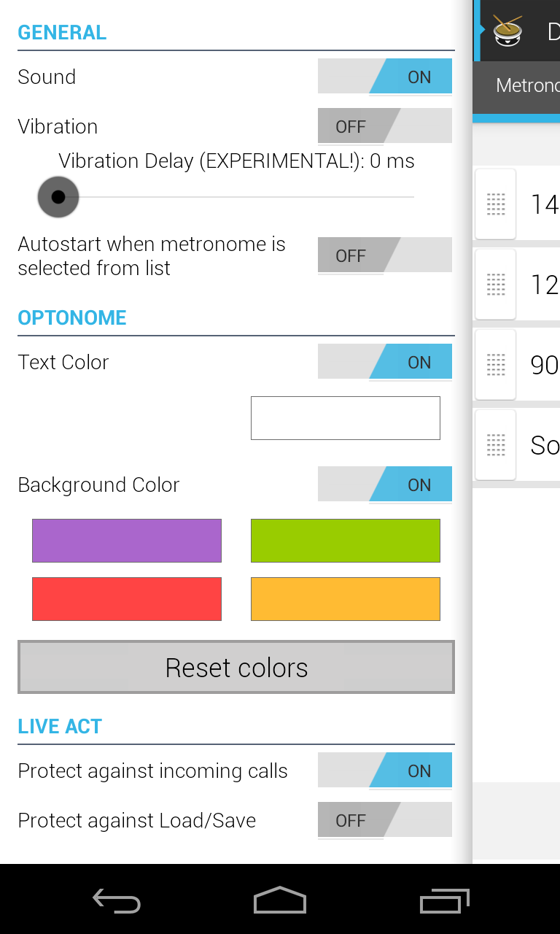Select the purple background color swatch

click(126, 540)
